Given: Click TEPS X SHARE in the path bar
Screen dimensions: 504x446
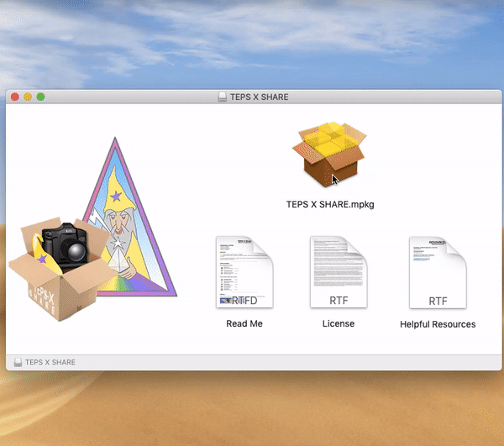Looking at the screenshot, I should coord(50,362).
